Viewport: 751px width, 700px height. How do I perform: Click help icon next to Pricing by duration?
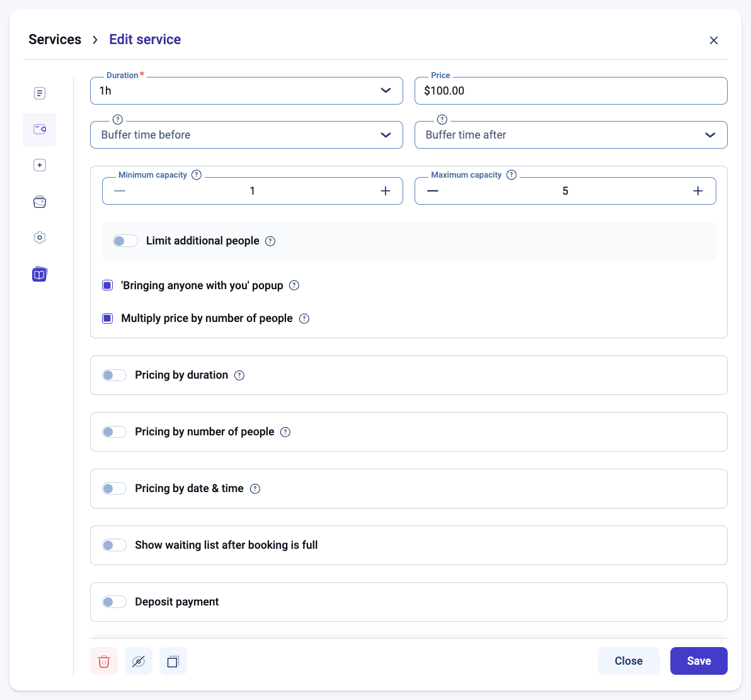point(239,376)
